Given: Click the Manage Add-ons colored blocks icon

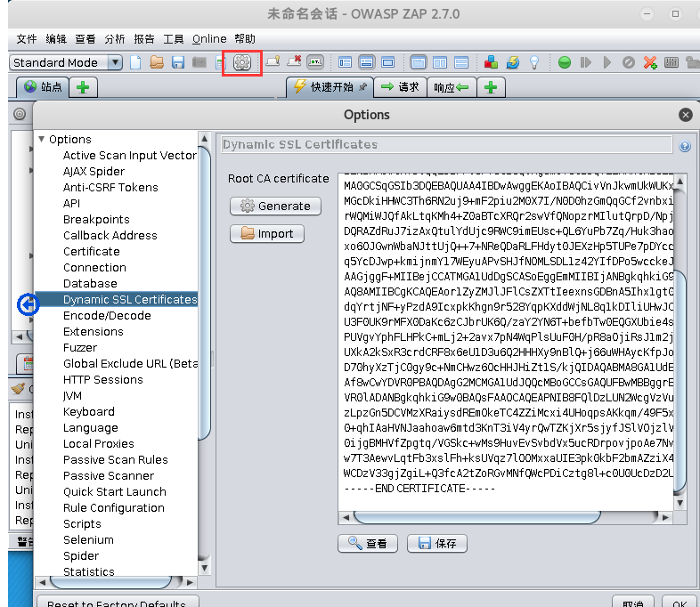Looking at the screenshot, I should 491,62.
